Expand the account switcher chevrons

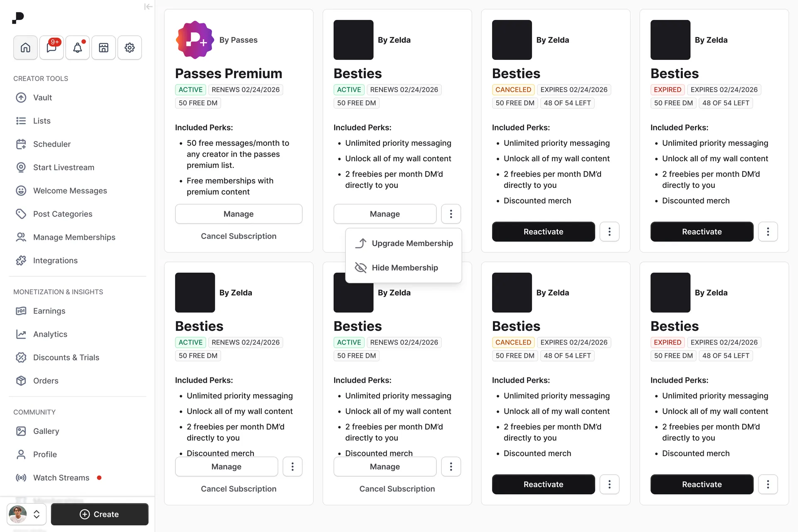(37, 514)
